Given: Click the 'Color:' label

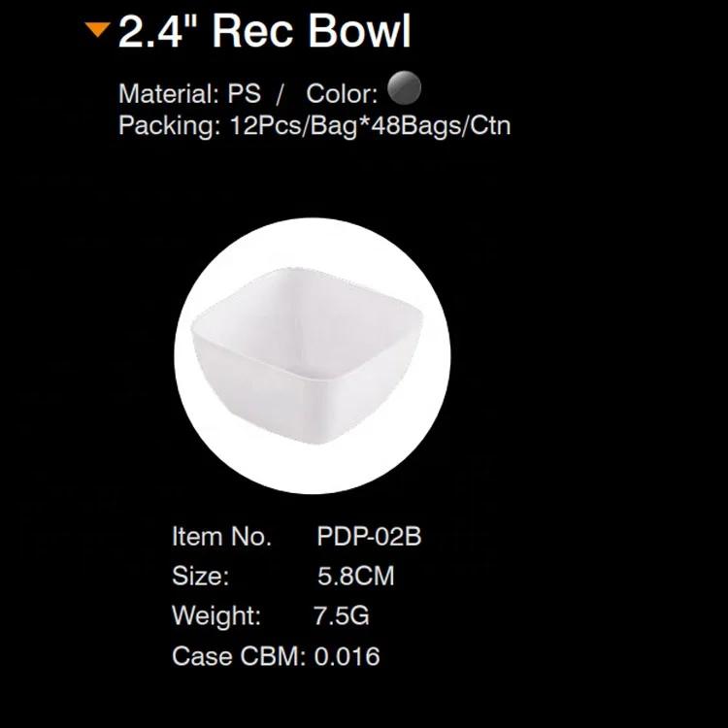Looking at the screenshot, I should [x=342, y=94].
